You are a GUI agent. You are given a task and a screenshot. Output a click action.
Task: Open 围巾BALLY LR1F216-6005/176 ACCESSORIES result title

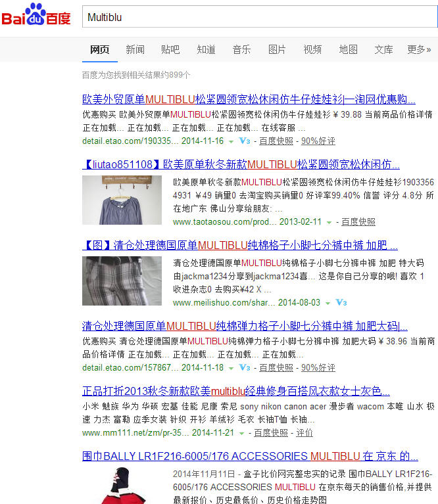[x=250, y=457]
